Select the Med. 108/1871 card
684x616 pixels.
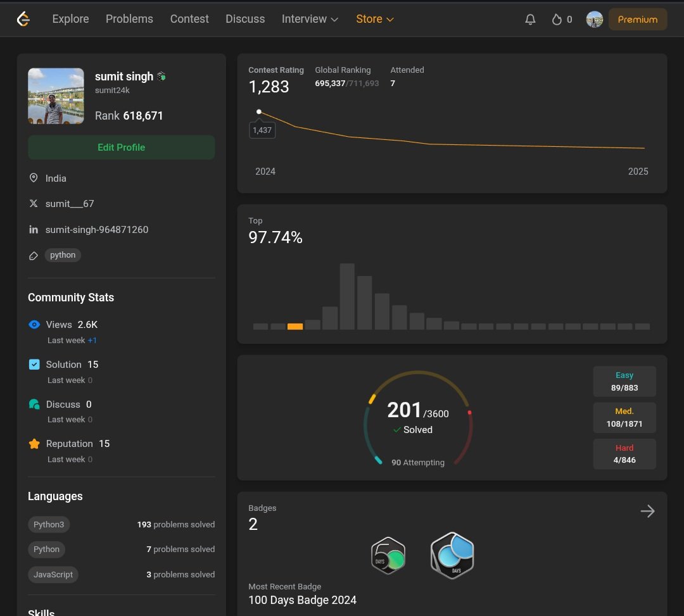tap(624, 418)
